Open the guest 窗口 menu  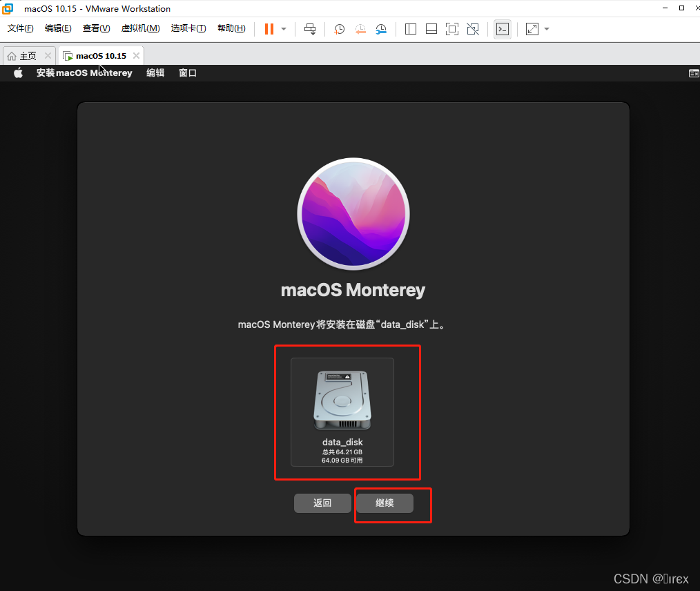click(x=188, y=72)
